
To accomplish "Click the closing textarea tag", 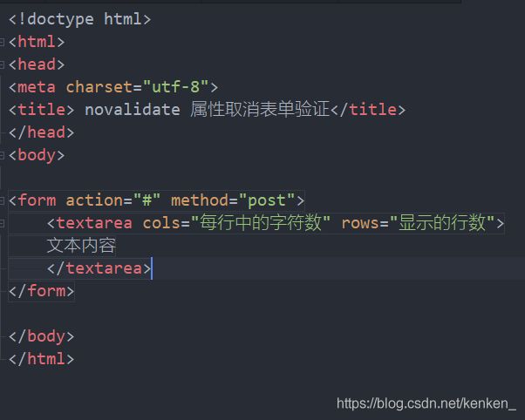I will [99, 268].
